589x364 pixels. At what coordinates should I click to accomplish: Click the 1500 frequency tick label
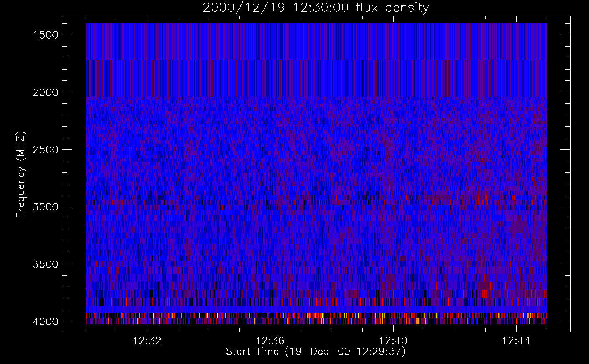(46, 35)
